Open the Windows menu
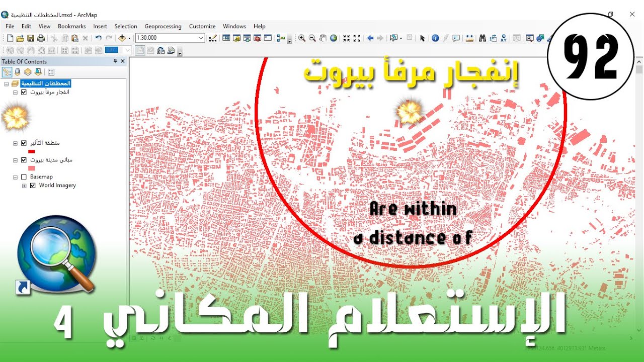Screen dimensions: 644x362 click(x=234, y=26)
